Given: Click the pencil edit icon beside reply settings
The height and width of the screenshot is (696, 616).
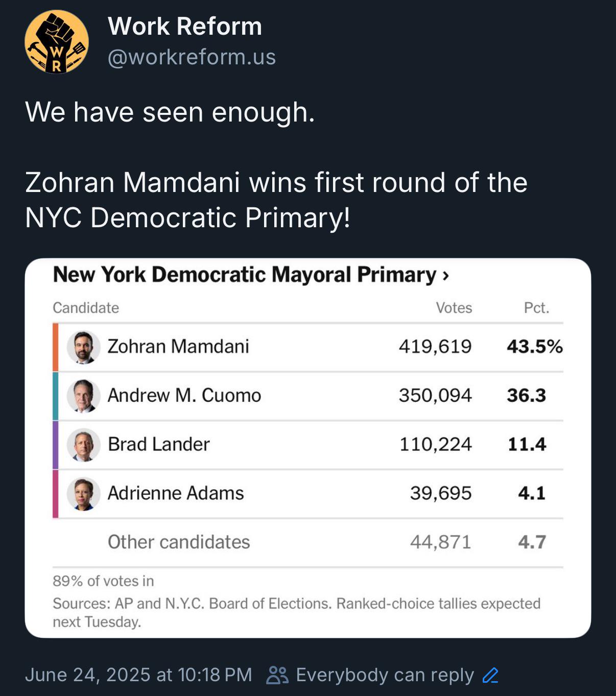Looking at the screenshot, I should coord(490,675).
